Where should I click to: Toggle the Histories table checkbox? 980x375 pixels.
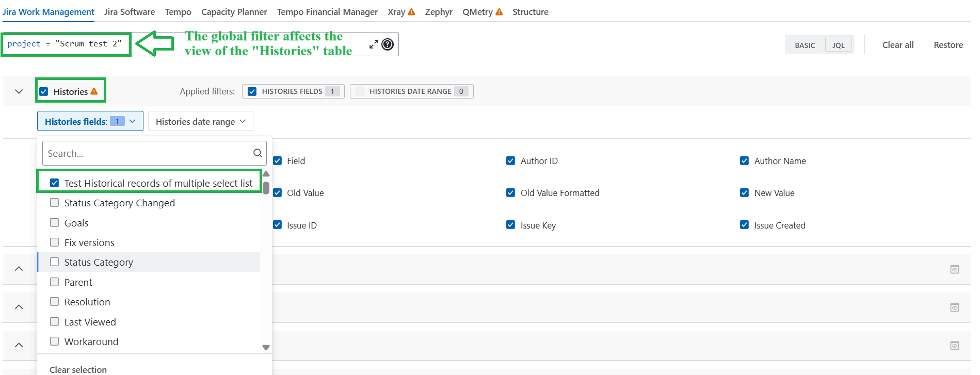(44, 91)
